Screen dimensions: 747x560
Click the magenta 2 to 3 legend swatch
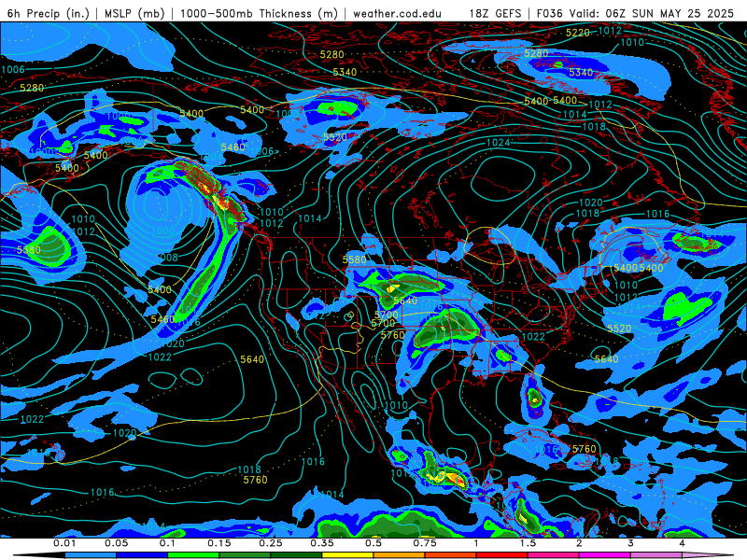tap(605, 555)
